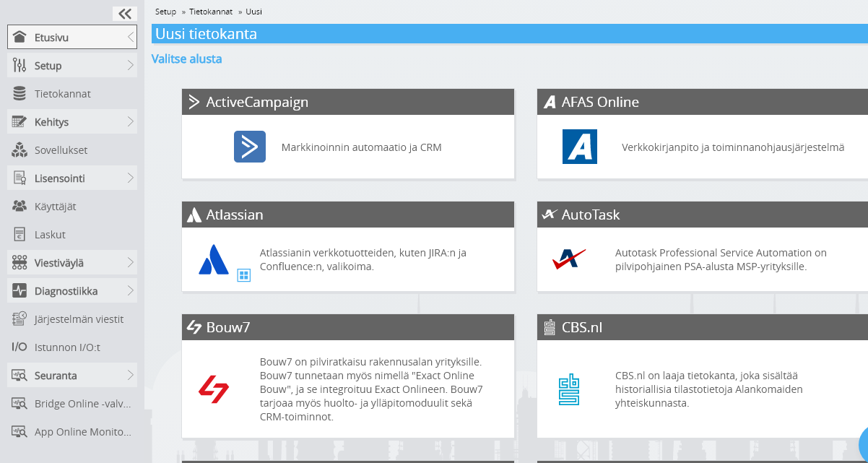Expand the Setup menu chevron
Viewport: 868px width, 463px height.
tap(130, 66)
